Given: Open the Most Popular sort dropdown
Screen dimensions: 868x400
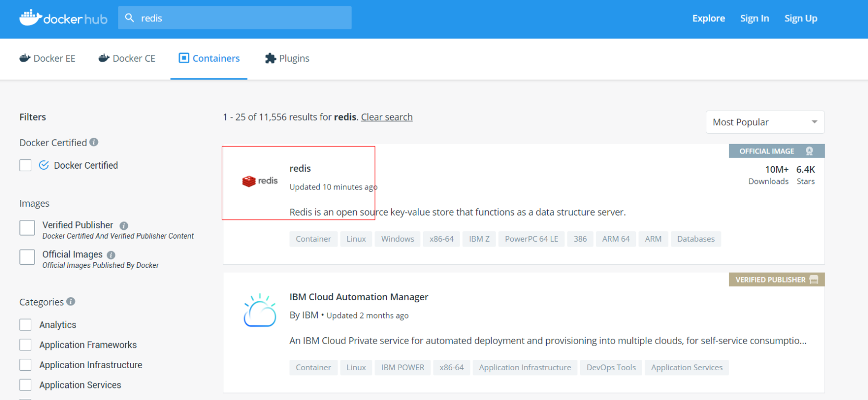Looking at the screenshot, I should [x=765, y=122].
